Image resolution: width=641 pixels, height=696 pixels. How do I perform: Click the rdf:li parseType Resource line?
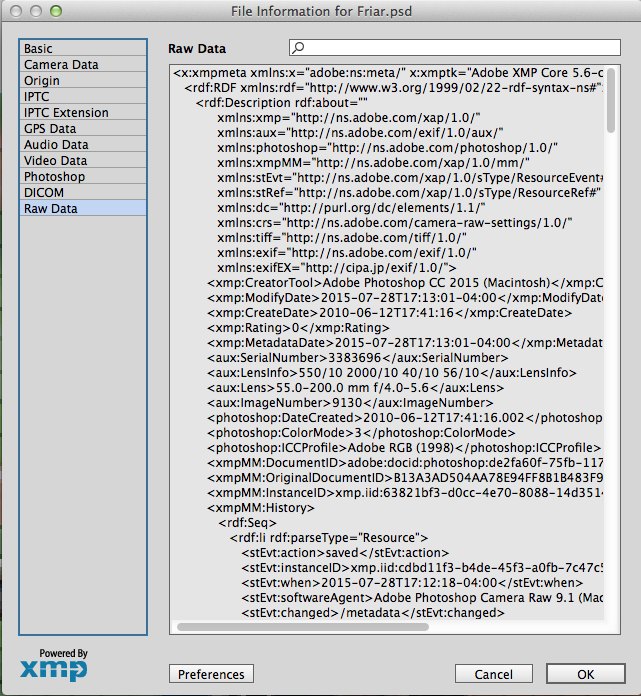[328, 538]
